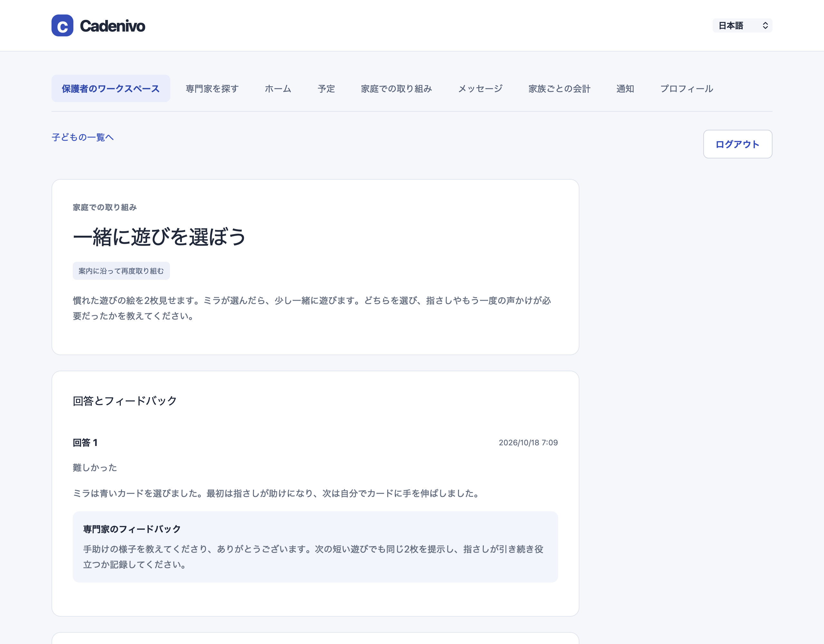The image size is (824, 644).
Task: Select the 保護者のワークスペース tab
Action: pos(110,89)
